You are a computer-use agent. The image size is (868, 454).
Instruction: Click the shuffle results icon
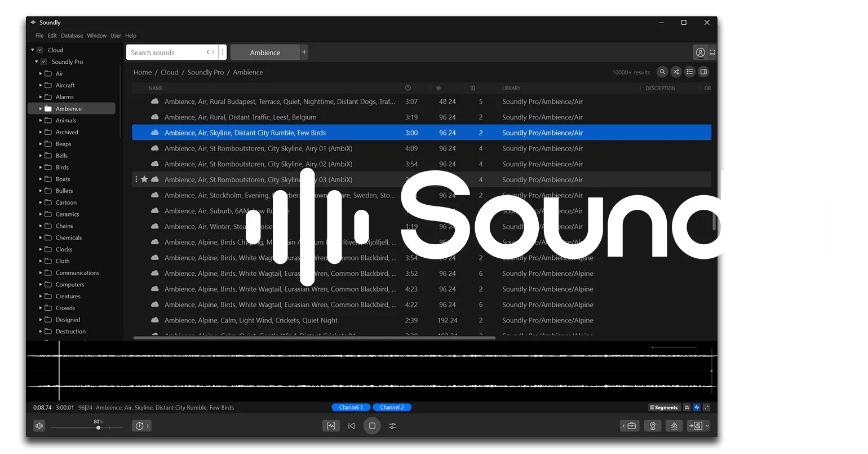click(x=676, y=72)
